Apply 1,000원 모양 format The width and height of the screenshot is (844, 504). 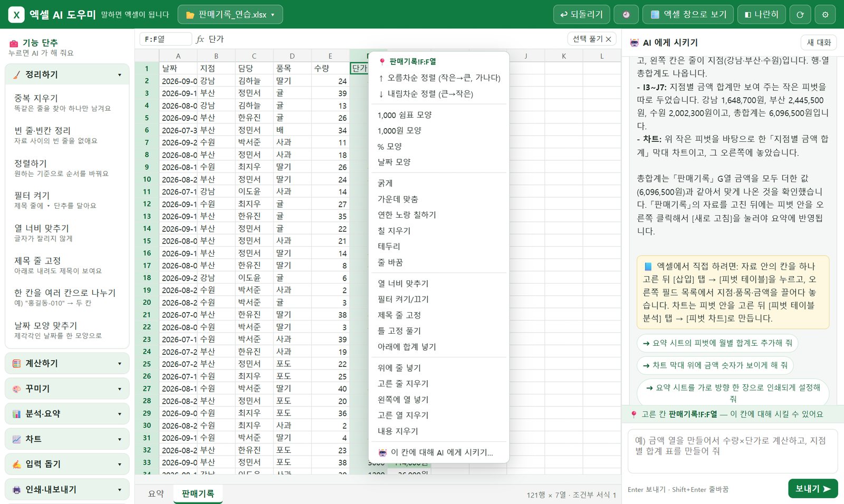438,131
